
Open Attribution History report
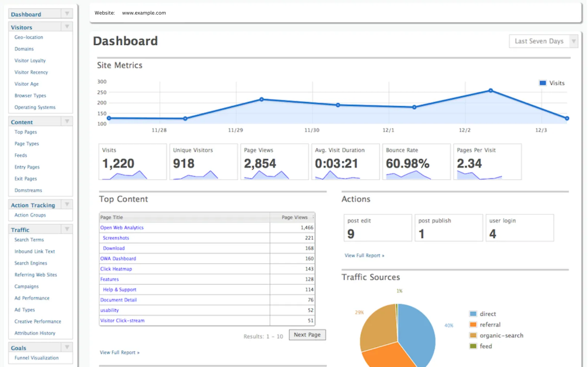pos(35,333)
